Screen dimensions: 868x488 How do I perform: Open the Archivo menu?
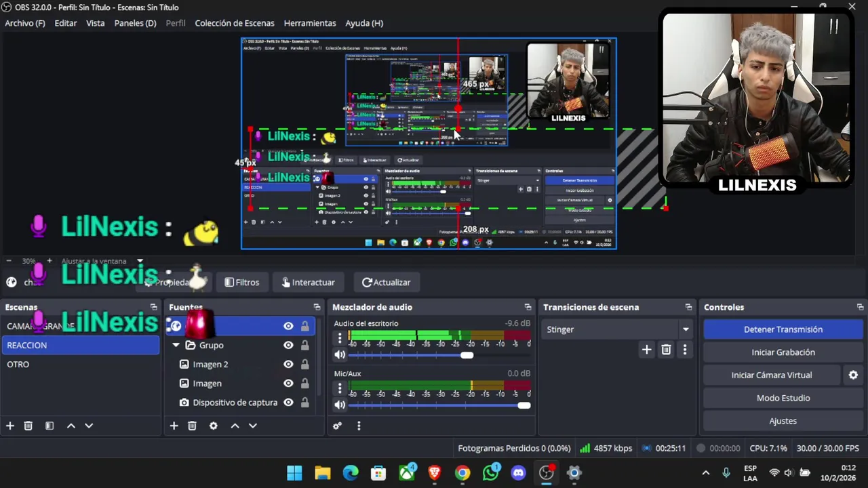tap(25, 23)
